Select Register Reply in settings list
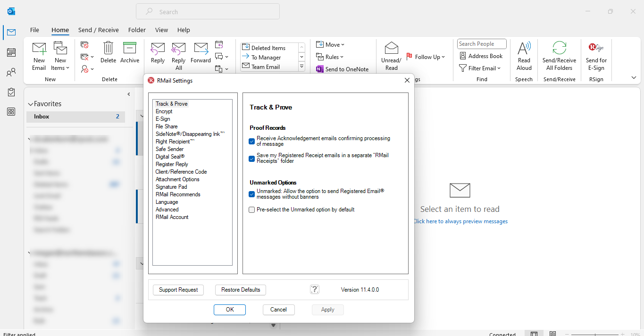Image resolution: width=644 pixels, height=336 pixels. tap(172, 164)
